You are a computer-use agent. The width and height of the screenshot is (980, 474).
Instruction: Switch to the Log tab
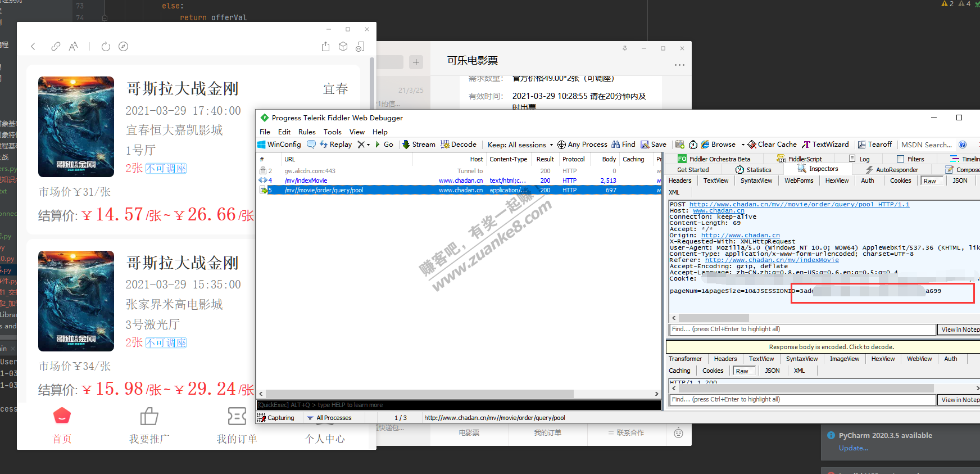pyautogui.click(x=859, y=159)
